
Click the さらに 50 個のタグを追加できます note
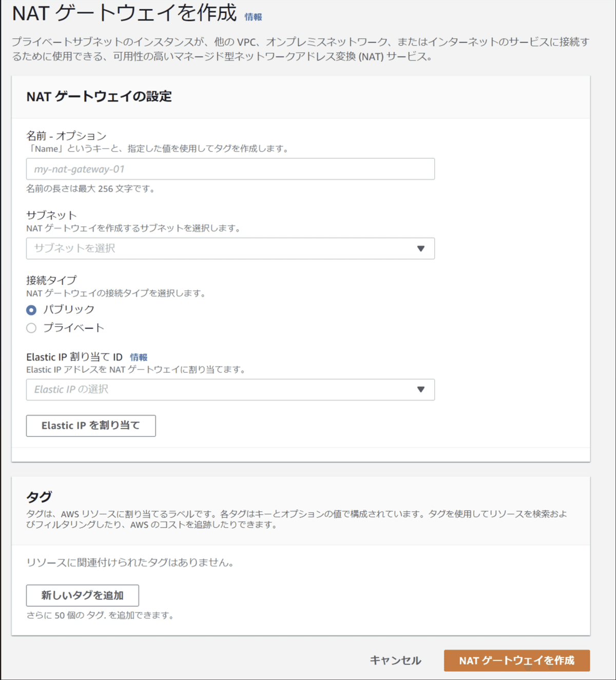click(x=101, y=615)
